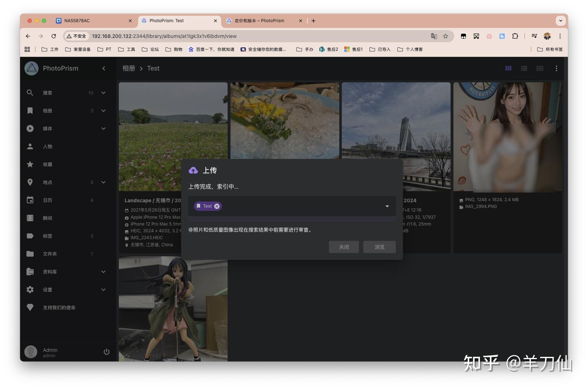Click the PhotoPrism logo in sidebar
This screenshot has height=388, width=588.
click(31, 68)
